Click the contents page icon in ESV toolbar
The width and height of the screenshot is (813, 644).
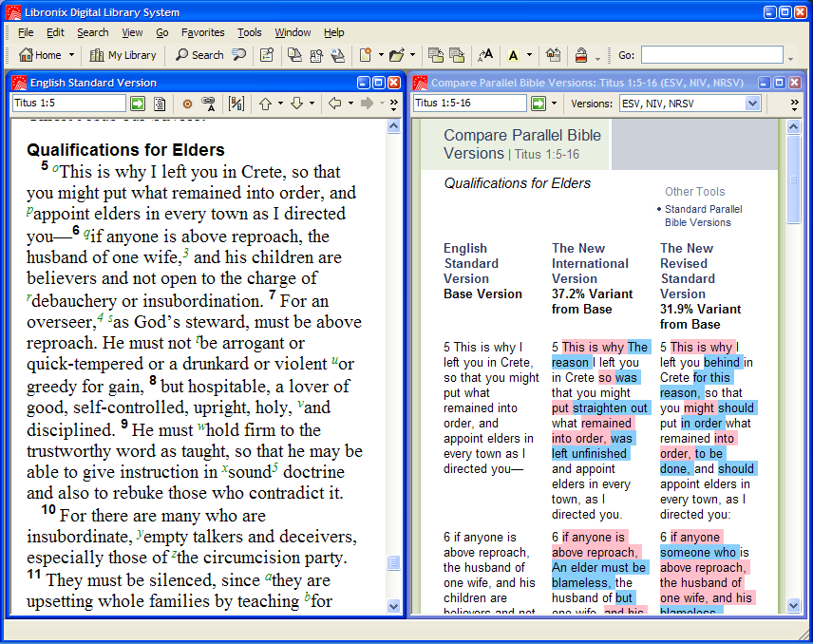pos(160,104)
